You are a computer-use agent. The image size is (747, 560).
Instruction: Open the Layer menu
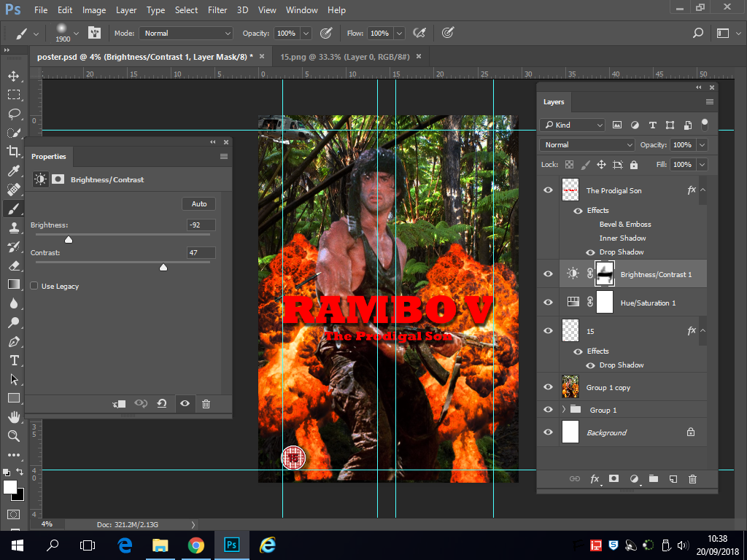[126, 10]
